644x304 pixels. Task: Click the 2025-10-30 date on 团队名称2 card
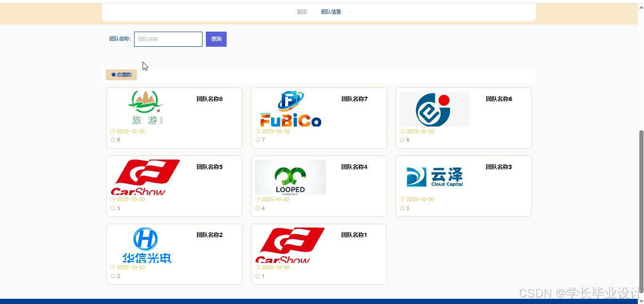pos(131,267)
